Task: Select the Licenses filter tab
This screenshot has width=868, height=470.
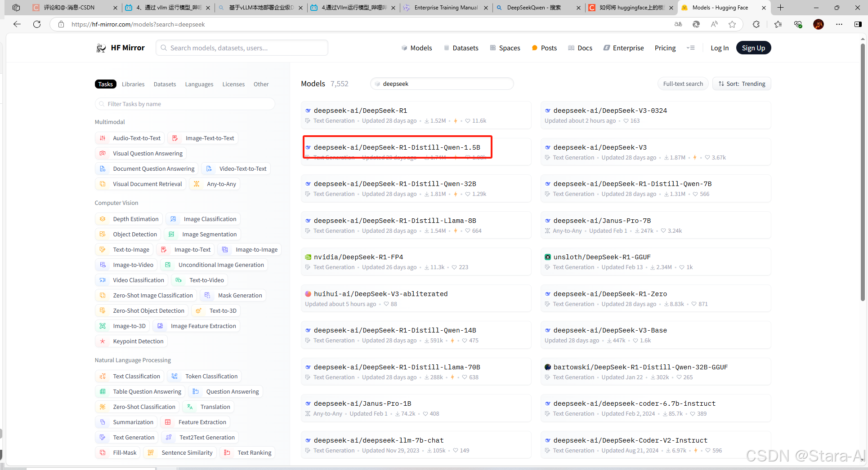Action: click(233, 84)
